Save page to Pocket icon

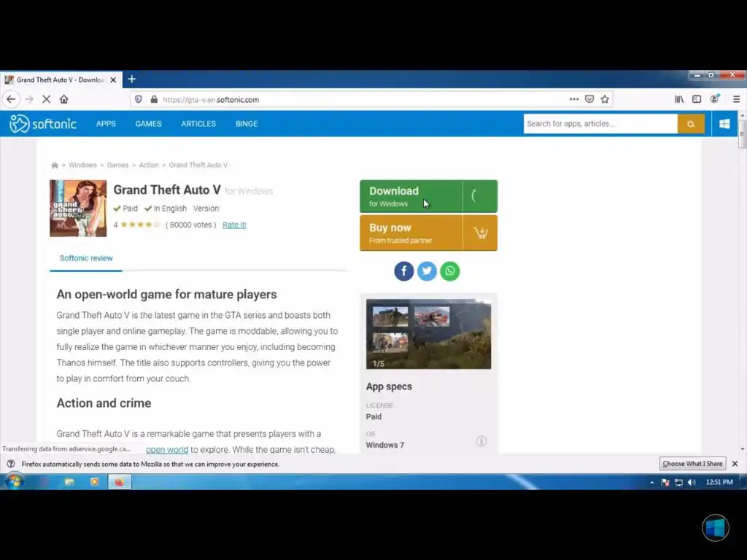[589, 99]
